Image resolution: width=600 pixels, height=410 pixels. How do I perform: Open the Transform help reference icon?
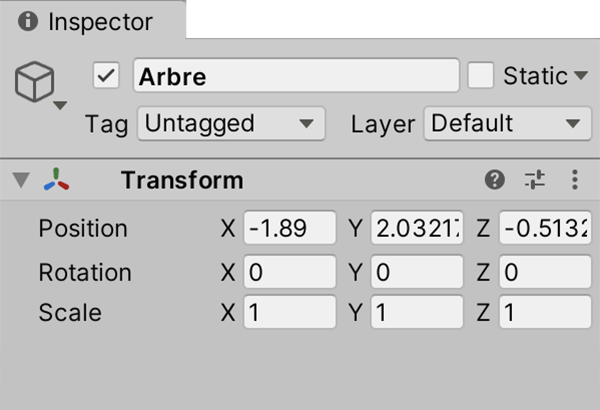coord(494,180)
